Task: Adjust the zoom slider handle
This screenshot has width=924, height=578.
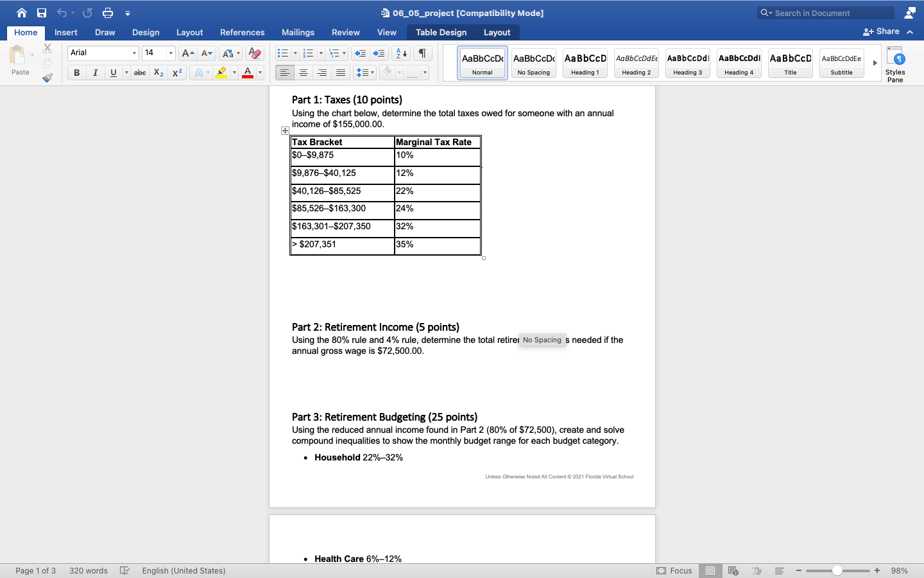Action: coord(837,570)
